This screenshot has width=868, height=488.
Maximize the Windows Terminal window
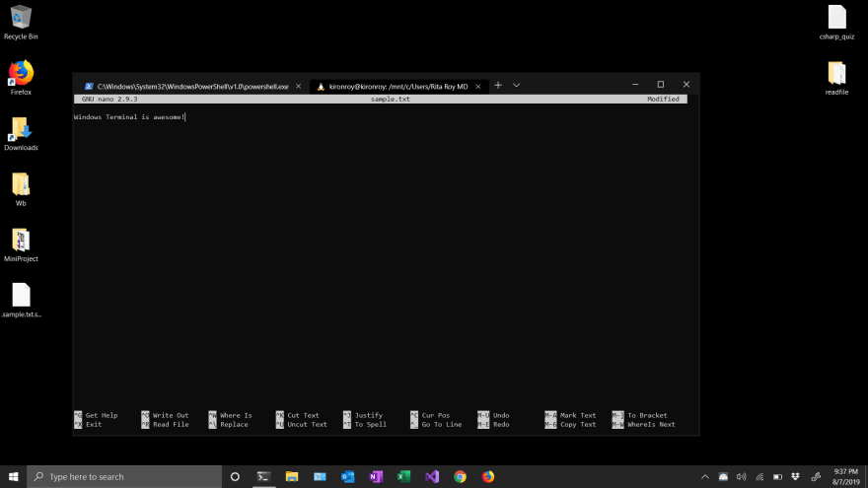661,84
